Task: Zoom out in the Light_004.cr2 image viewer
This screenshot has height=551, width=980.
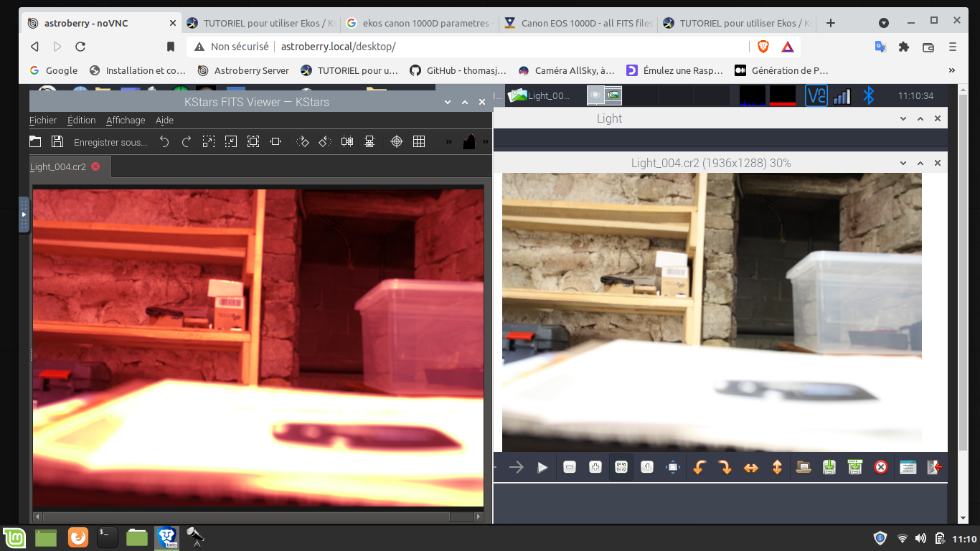Action: tap(570, 468)
